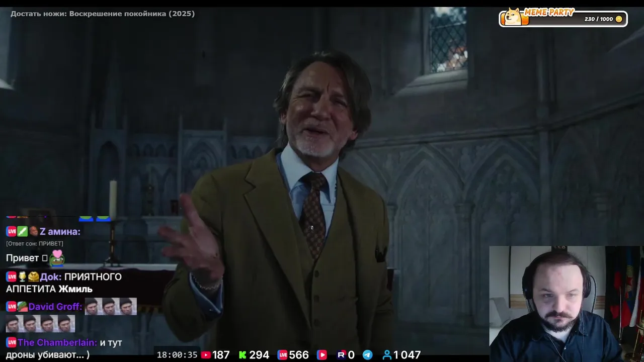Screen dimensions: 644x362
Task: Click the red-blue play icon in status bar
Action: tap(321, 355)
